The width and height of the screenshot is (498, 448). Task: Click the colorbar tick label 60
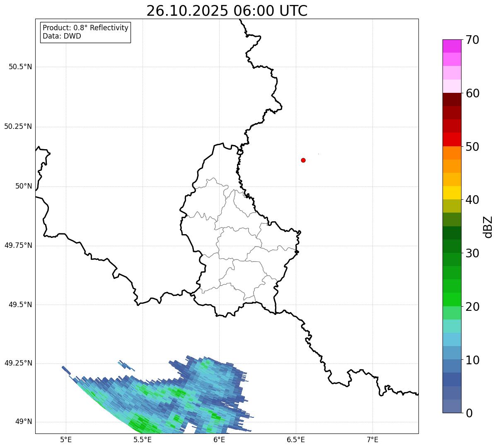tap(473, 93)
